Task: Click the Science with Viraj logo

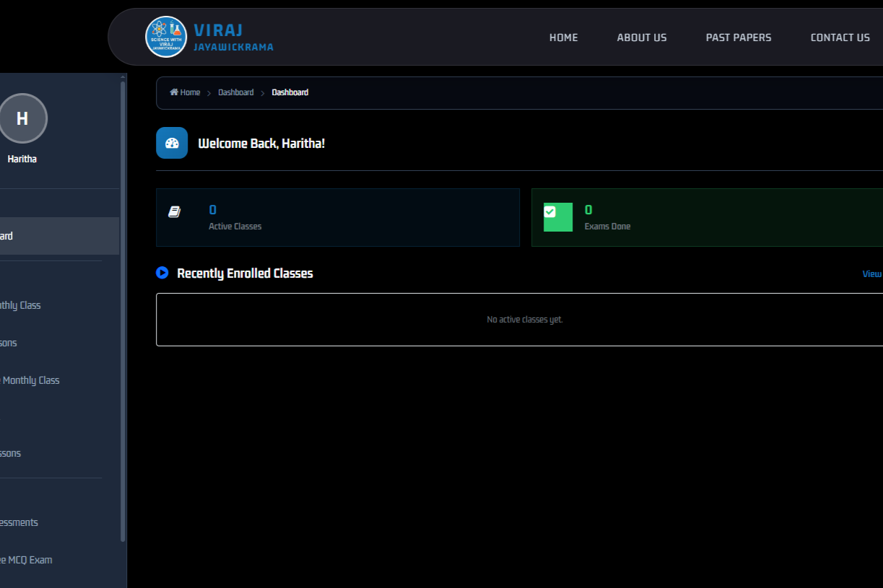Action: pyautogui.click(x=166, y=37)
